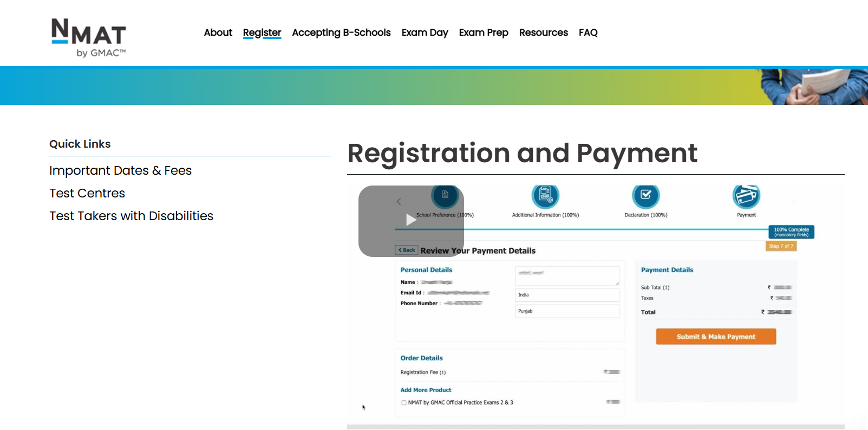Click the School Preference step icon
This screenshot has height=430, width=868.
click(x=445, y=195)
